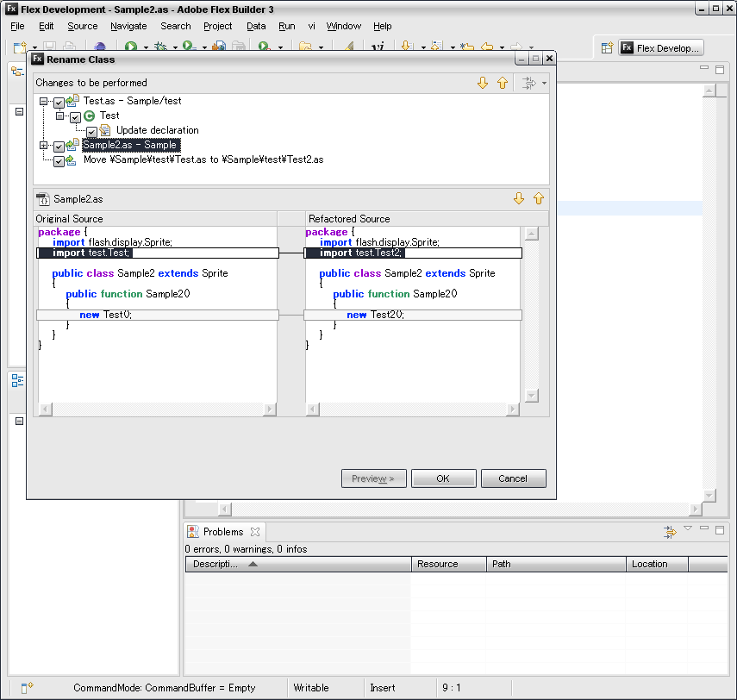This screenshot has width=737, height=700.
Task: Click the green Run button in main toolbar
Action: pyautogui.click(x=132, y=47)
